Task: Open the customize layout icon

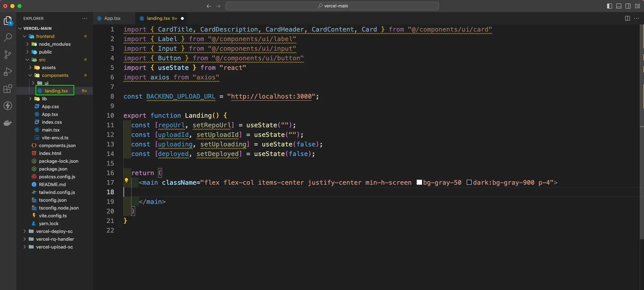Action: 637,6
